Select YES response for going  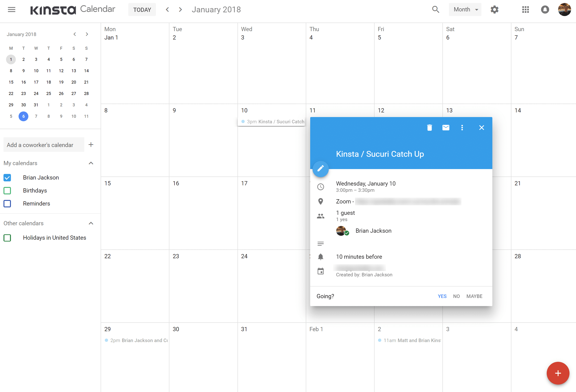point(442,296)
